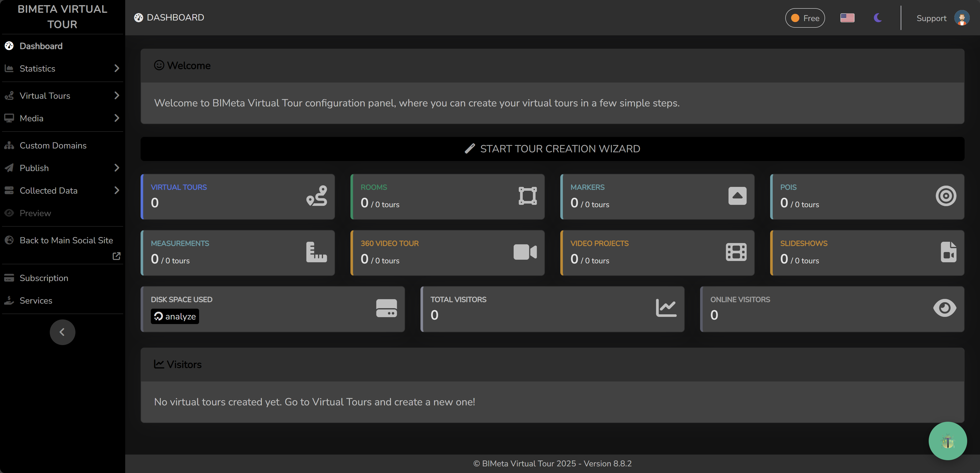This screenshot has height=473, width=980.
Task: Click the Online Visitors eye icon
Action: pos(945,308)
